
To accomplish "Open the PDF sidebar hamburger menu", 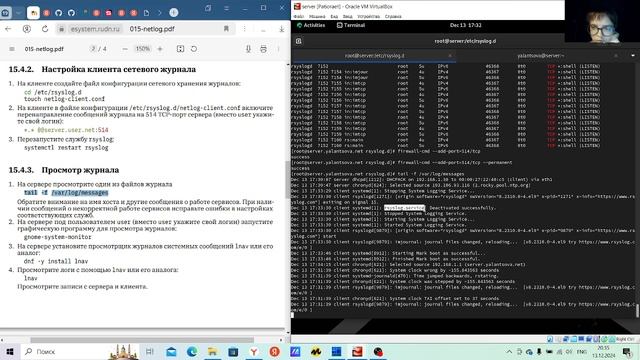I will point(12,49).
